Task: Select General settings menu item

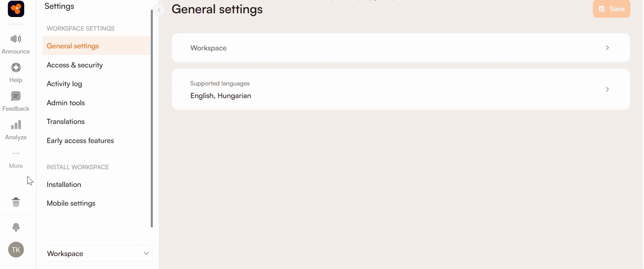Action: pyautogui.click(x=73, y=46)
